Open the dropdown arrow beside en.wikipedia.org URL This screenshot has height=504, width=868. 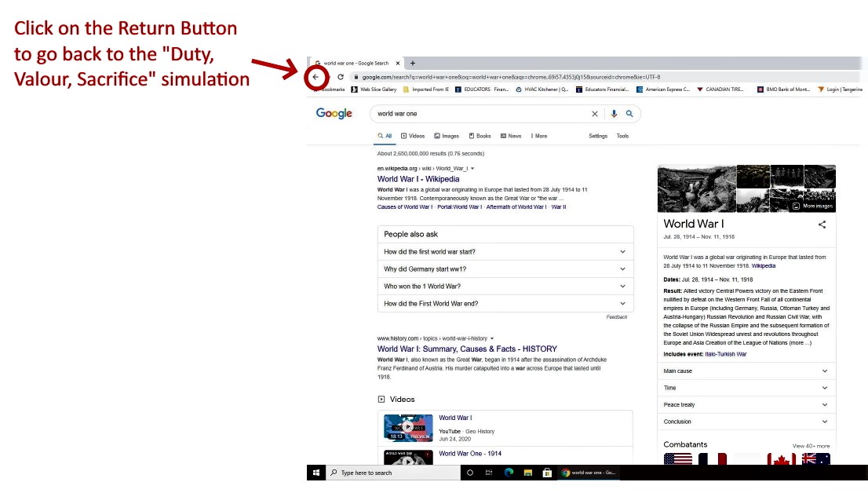[472, 168]
